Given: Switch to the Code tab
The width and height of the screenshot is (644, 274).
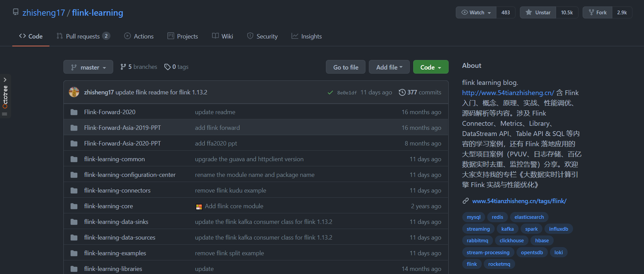Looking at the screenshot, I should click(31, 36).
